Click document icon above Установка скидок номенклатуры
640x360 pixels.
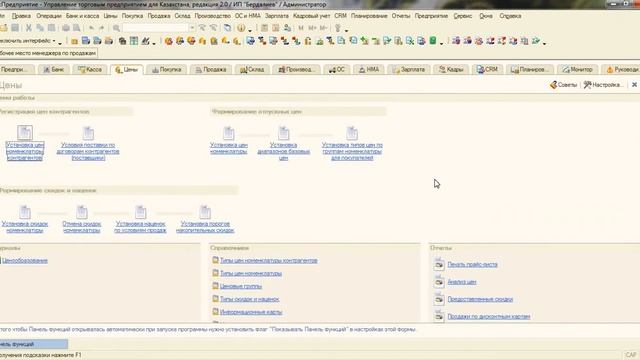[25, 211]
